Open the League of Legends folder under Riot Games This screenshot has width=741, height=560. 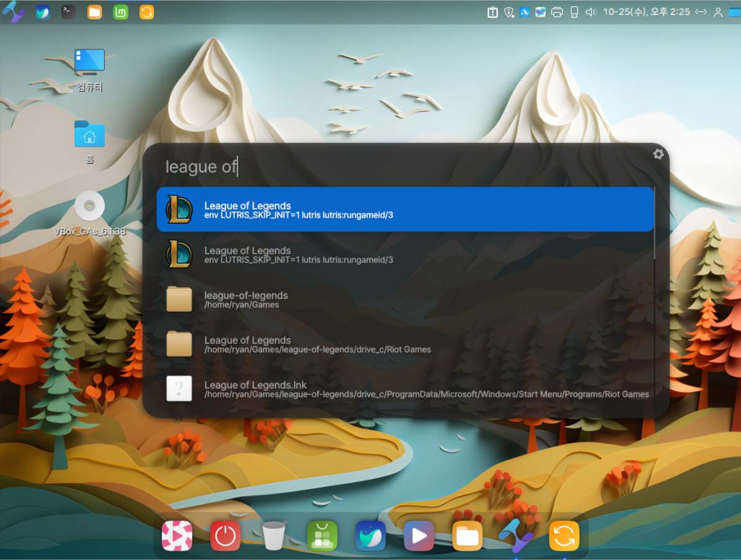point(405,344)
